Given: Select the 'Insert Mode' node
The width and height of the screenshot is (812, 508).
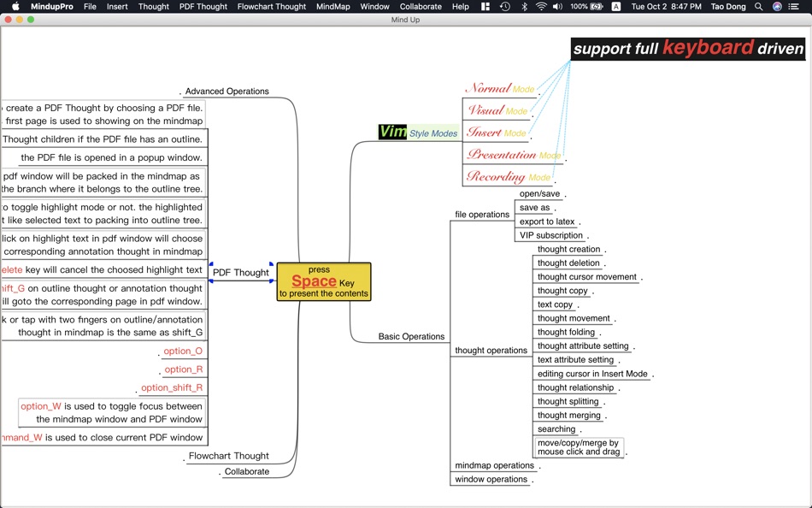Looking at the screenshot, I should tap(496, 133).
